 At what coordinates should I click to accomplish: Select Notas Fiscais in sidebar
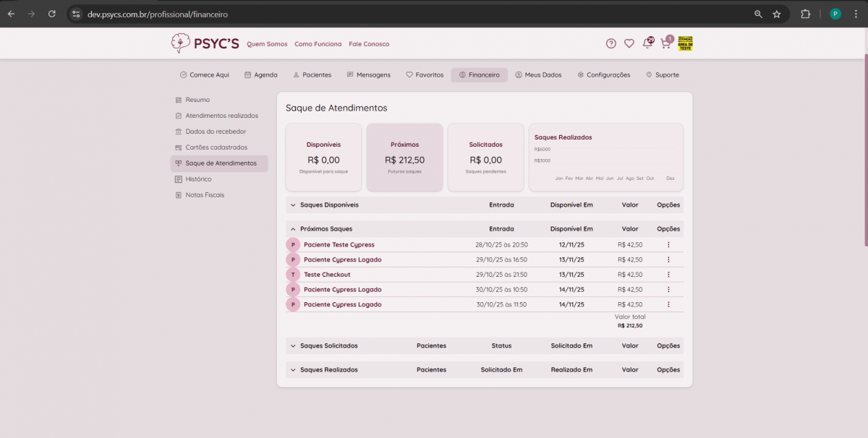(205, 195)
